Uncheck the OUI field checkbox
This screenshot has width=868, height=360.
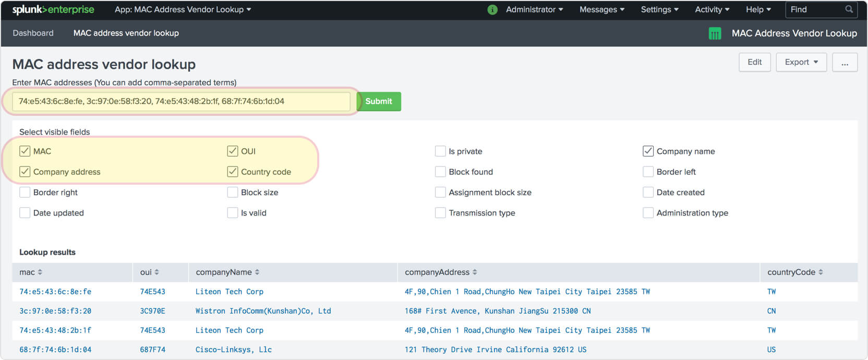[233, 151]
